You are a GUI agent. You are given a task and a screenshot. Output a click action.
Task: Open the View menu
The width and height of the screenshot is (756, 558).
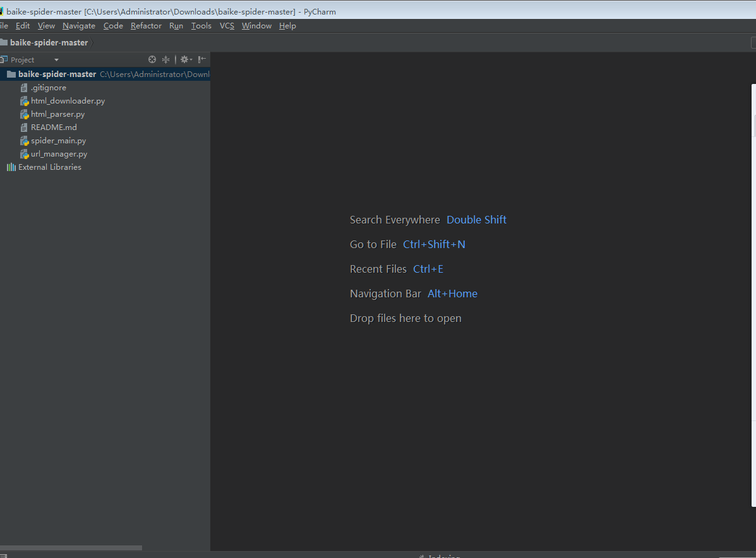46,26
